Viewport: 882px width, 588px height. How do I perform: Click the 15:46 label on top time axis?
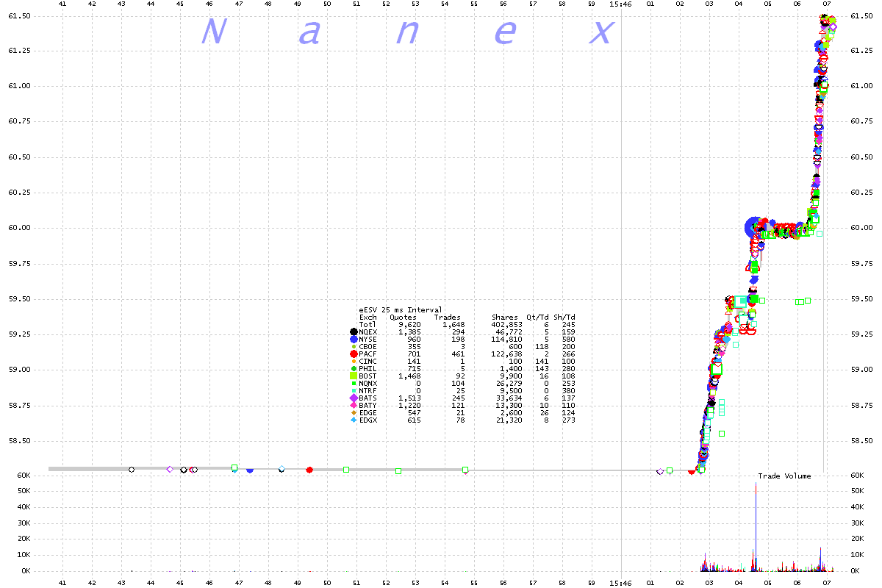pyautogui.click(x=620, y=4)
